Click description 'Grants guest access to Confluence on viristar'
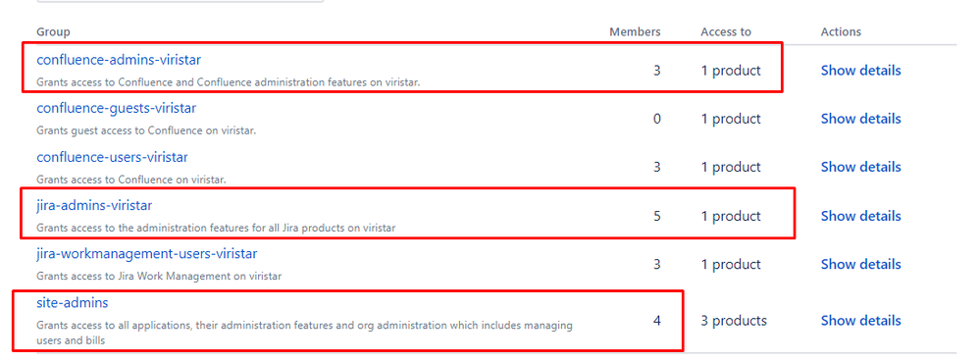 click(146, 130)
